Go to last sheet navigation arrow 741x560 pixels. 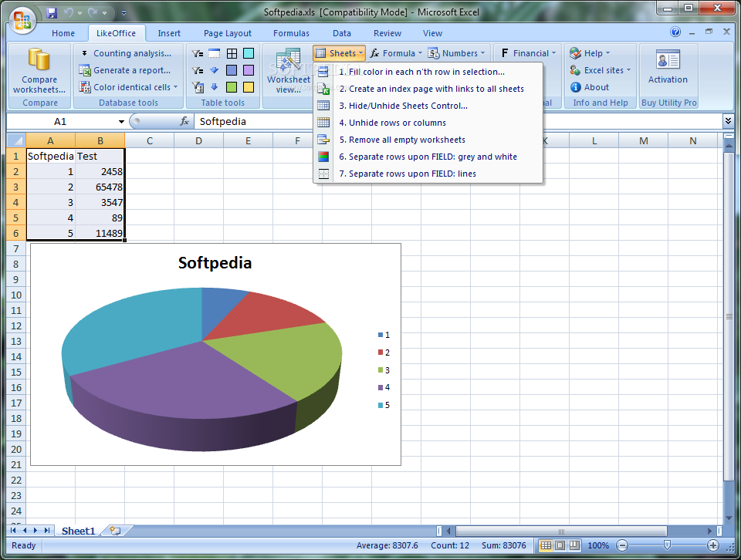(47, 531)
